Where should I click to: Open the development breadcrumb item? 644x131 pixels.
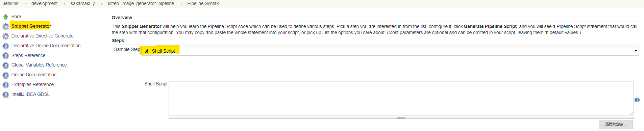44,3
